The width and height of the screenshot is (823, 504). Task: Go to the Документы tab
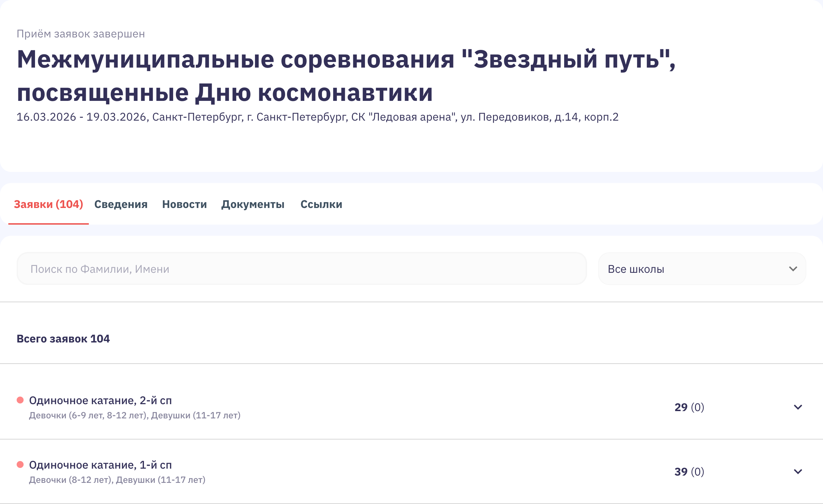(253, 204)
